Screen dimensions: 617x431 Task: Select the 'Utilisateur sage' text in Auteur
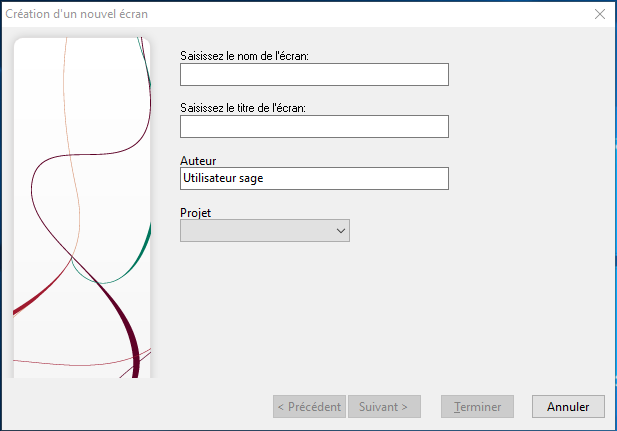223,178
